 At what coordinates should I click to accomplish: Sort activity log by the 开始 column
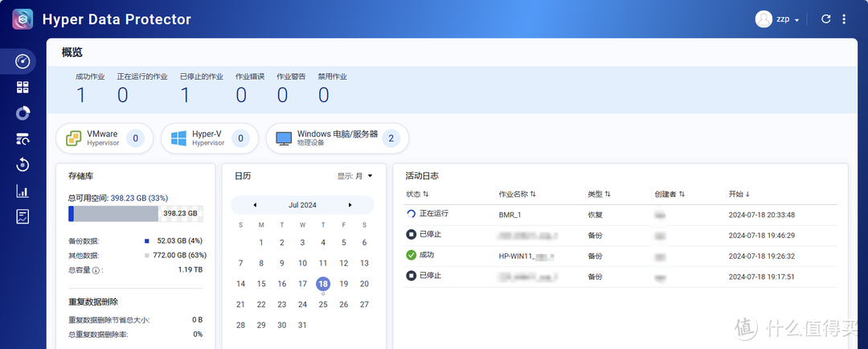click(x=739, y=194)
